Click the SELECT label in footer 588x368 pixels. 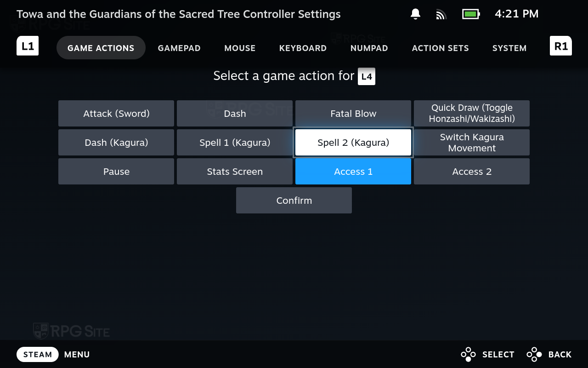498,354
